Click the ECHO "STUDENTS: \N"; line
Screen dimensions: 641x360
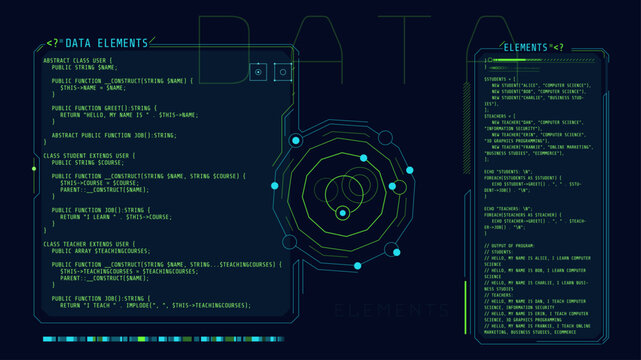[508, 172]
